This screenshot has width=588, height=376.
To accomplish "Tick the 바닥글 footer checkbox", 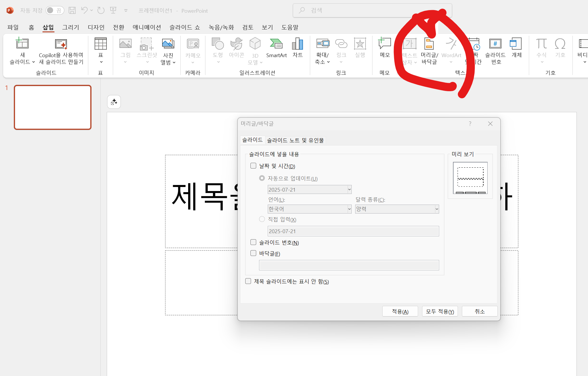I will [253, 253].
